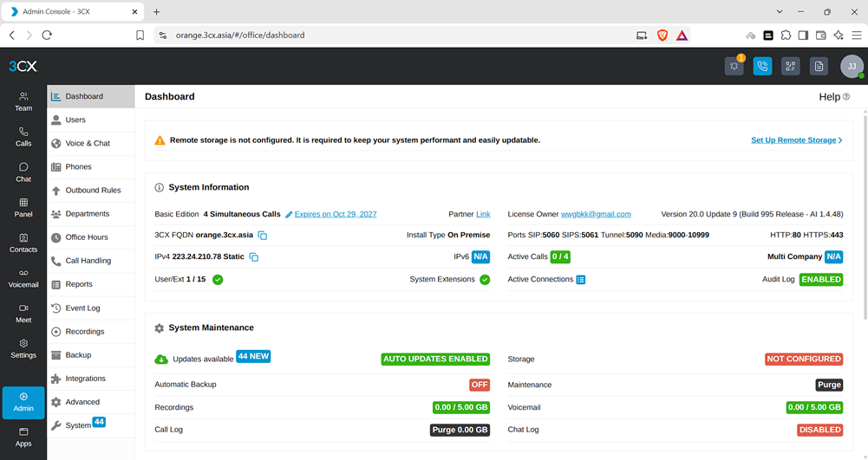Image resolution: width=868 pixels, height=460 pixels.
Task: Open Event Log in admin menu
Action: pyautogui.click(x=91, y=308)
